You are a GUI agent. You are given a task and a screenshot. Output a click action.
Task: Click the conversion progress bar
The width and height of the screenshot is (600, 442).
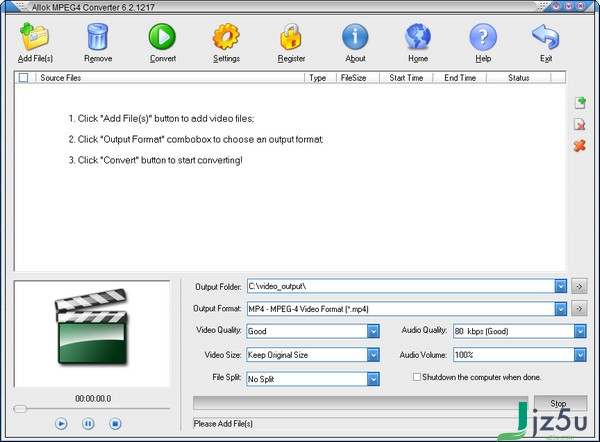(360, 403)
